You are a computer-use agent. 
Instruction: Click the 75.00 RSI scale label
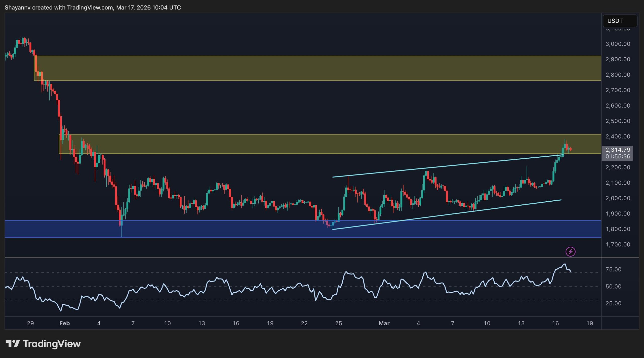pos(613,269)
